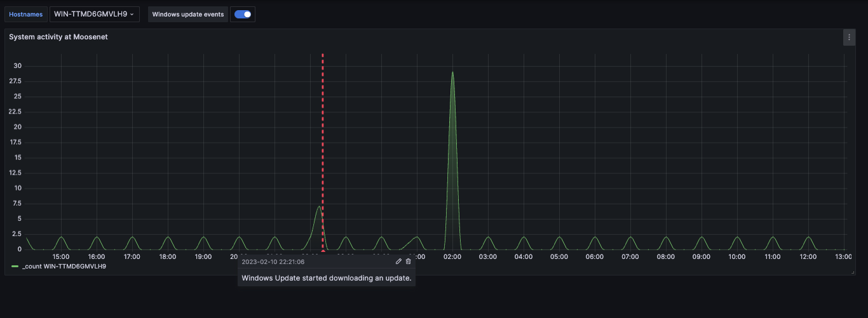The height and width of the screenshot is (318, 868).
Task: Delete the annotation using trash icon
Action: coord(409,262)
